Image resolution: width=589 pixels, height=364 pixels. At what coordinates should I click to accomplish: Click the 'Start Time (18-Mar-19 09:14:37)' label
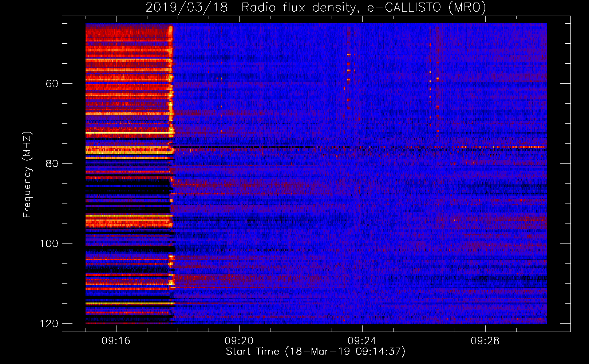316,352
